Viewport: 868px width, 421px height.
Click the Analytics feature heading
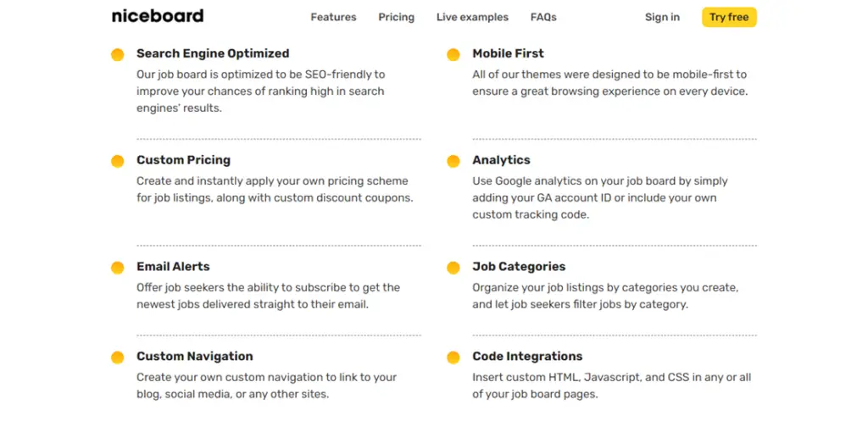tap(501, 160)
